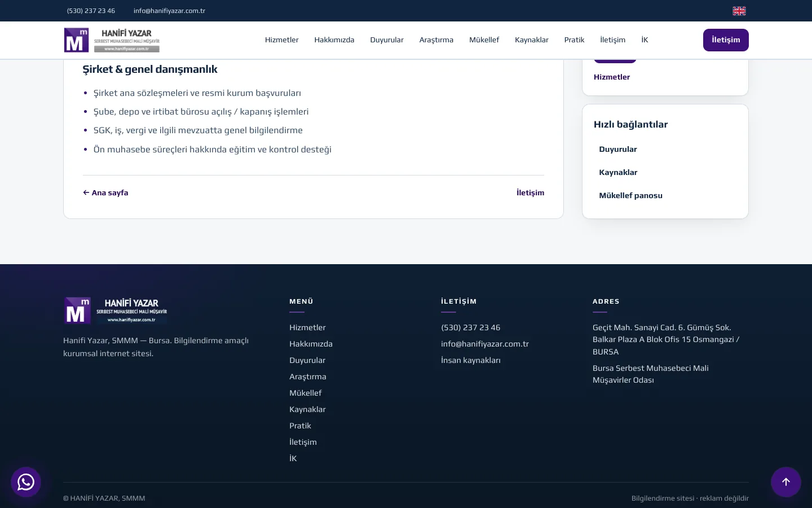Click the Hızlı bağlantılar card heading
812x508 pixels.
(x=630, y=124)
